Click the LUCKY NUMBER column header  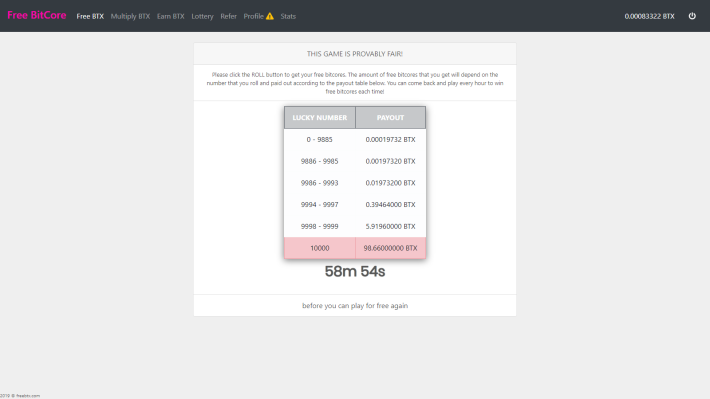click(x=320, y=118)
